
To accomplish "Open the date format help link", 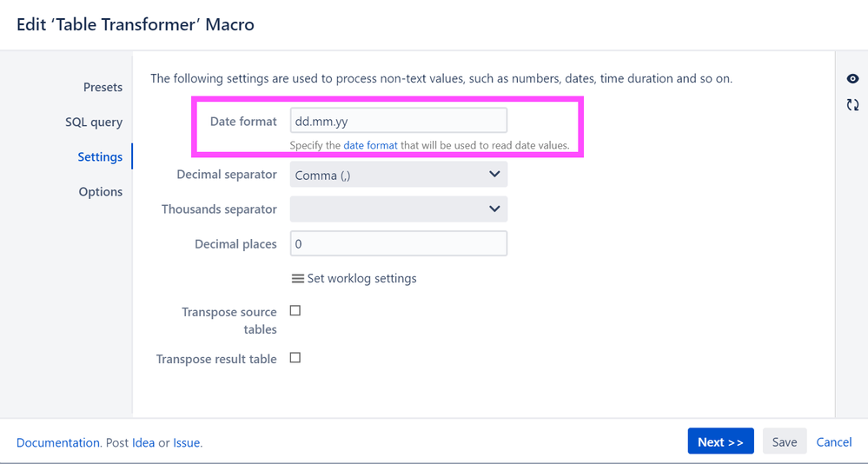I will [x=370, y=146].
